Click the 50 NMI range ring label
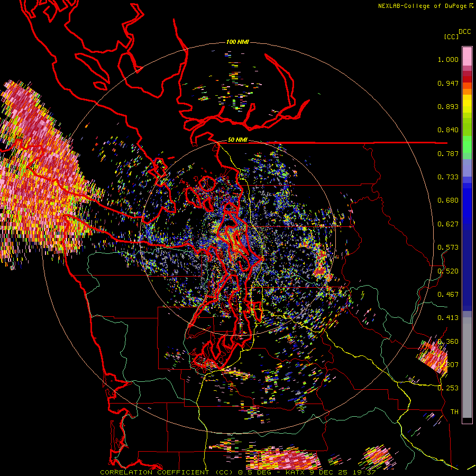476x476 pixels. click(x=237, y=140)
